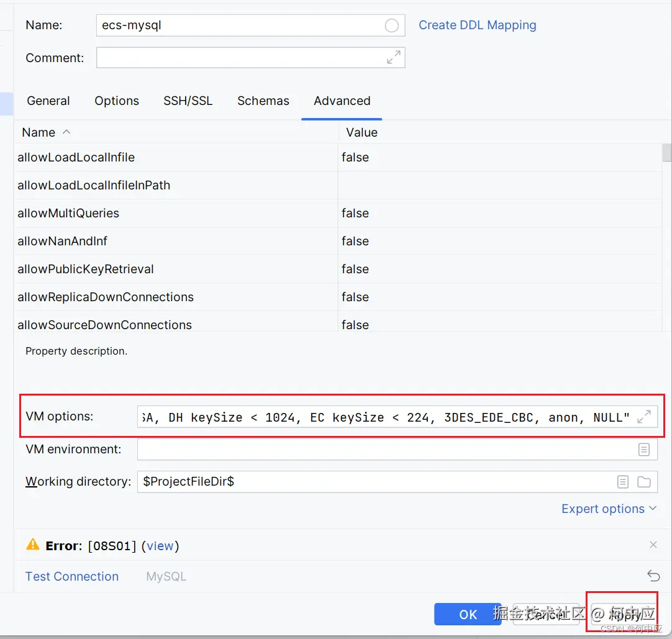Viewport: 672px width, 639px height.
Task: Click the properties table scrollbar thumb
Action: click(x=666, y=153)
